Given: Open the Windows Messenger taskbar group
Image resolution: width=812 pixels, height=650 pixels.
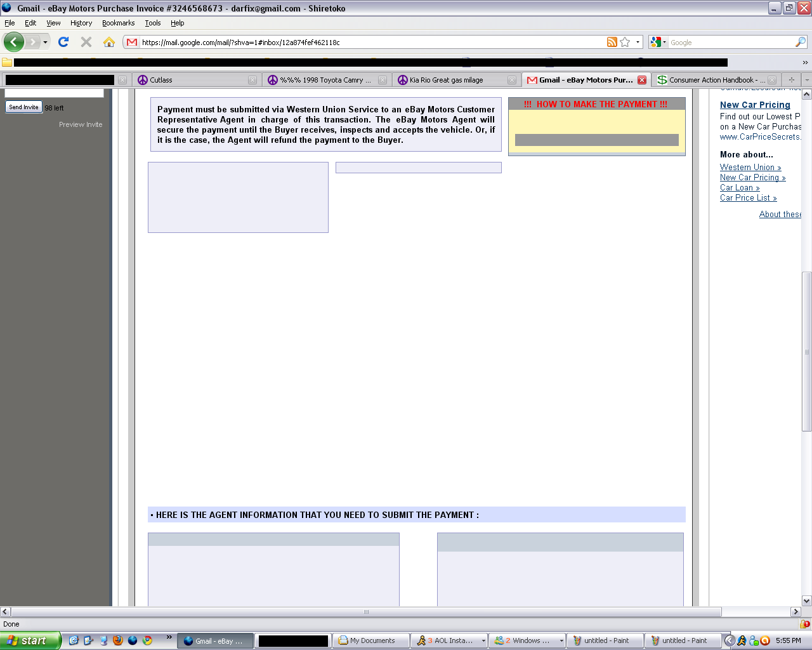Looking at the screenshot, I should tap(527, 640).
